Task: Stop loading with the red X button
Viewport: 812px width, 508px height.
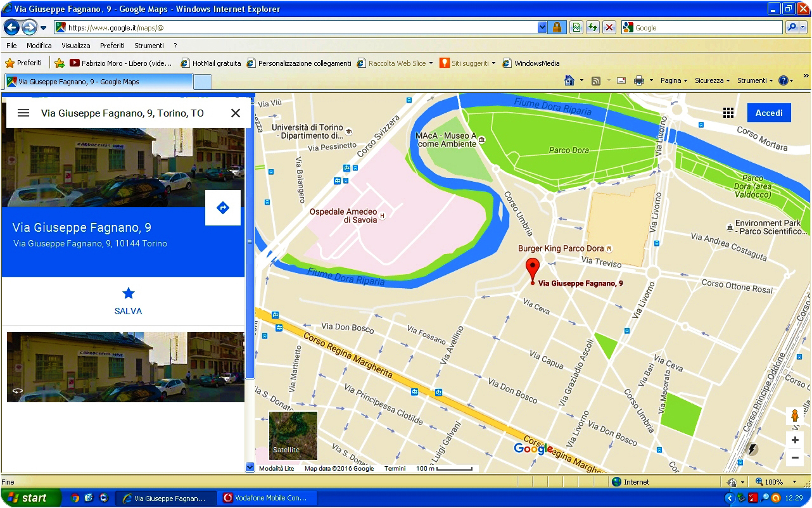Action: pyautogui.click(x=609, y=27)
